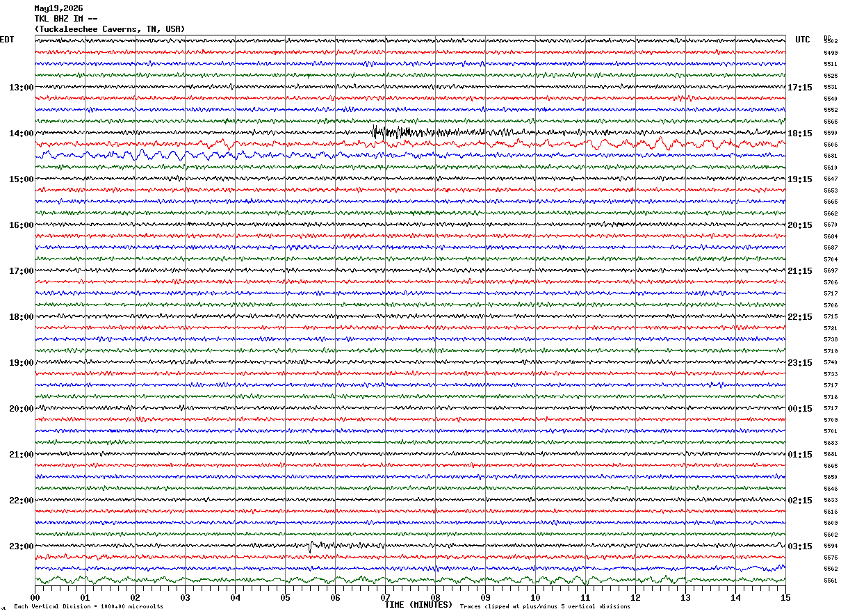Select minute 07 on the time axis

[385, 597]
